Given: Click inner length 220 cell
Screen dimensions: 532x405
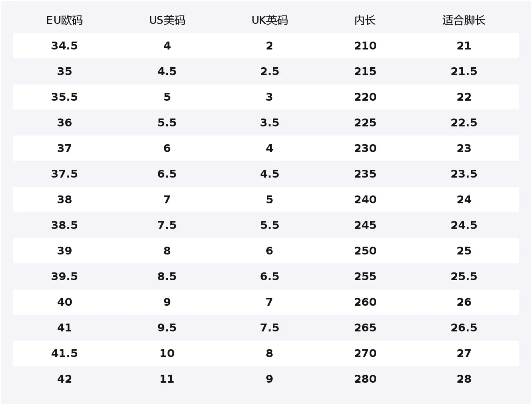Looking at the screenshot, I should pyautogui.click(x=365, y=97).
